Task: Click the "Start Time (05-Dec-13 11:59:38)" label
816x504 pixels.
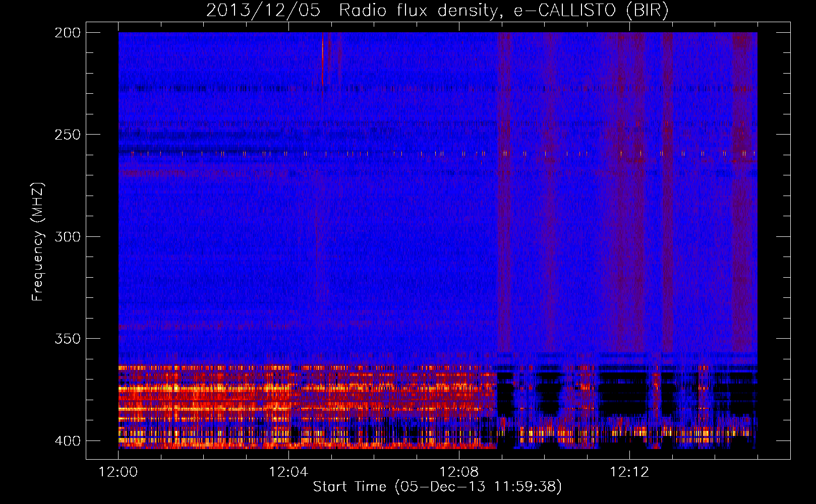Action: (437, 487)
